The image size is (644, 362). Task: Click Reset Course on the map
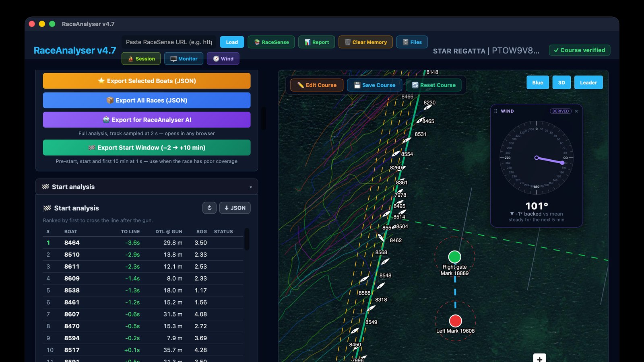pyautogui.click(x=433, y=85)
